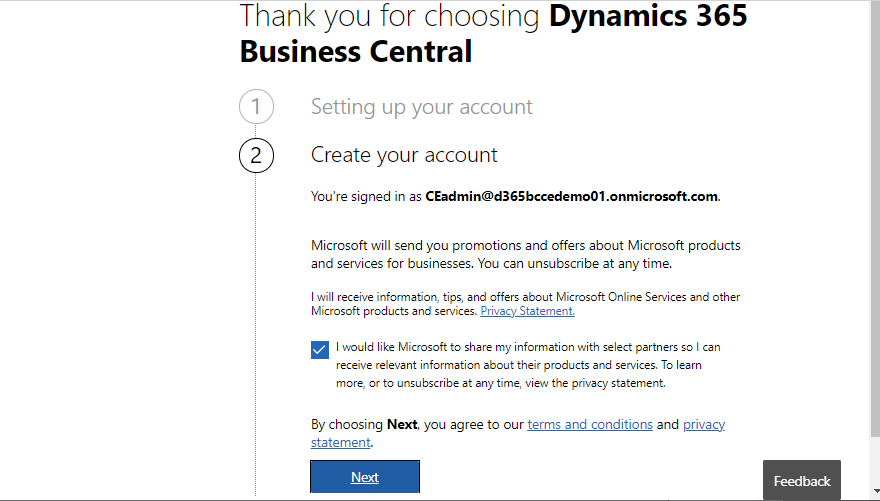The height and width of the screenshot is (501, 880).
Task: Click the step 1 circle icon
Action: [256, 107]
